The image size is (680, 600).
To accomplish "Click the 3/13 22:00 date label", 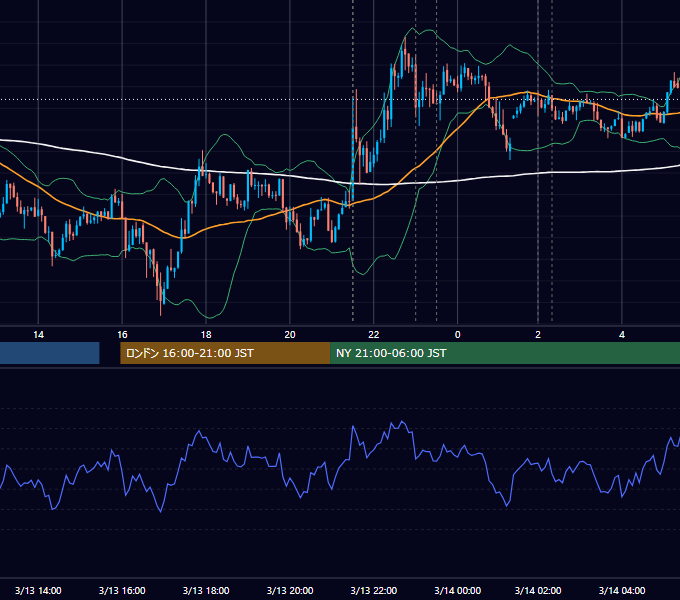I will (373, 590).
